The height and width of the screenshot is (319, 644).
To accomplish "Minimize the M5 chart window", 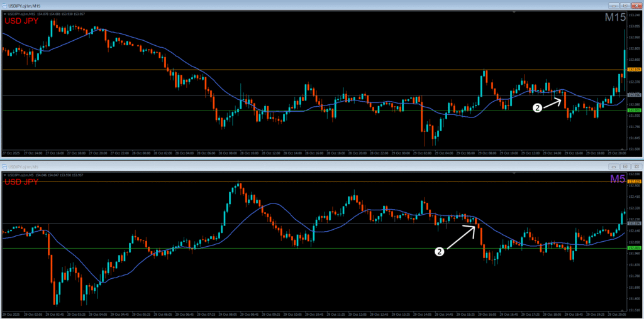I will (x=613, y=166).
